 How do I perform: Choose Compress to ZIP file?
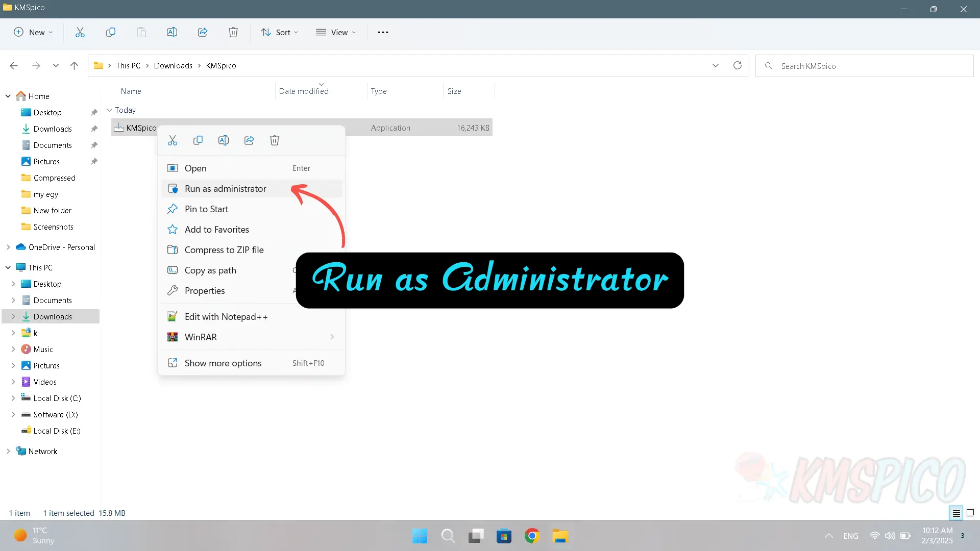252,250
